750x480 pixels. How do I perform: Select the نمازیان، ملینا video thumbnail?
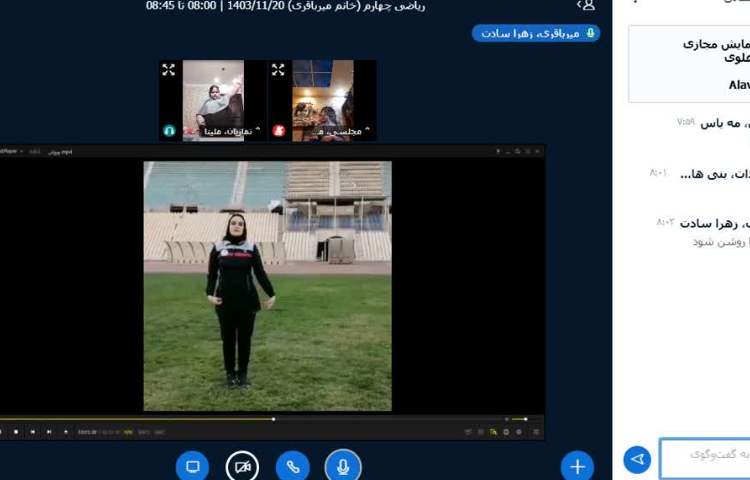(213, 100)
